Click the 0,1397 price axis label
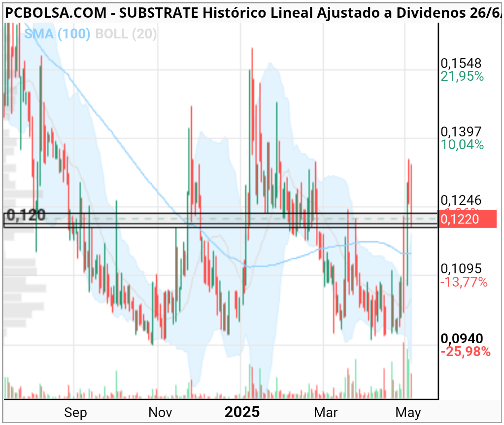 click(x=461, y=131)
